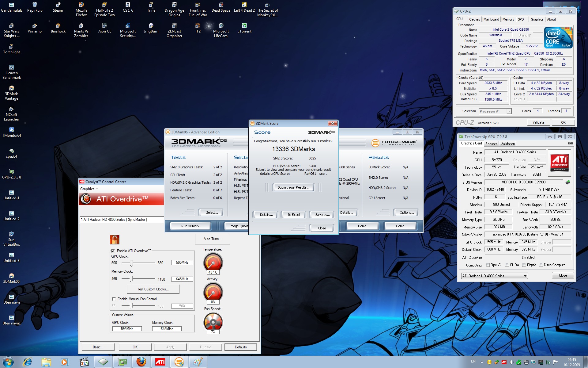Click Submit Your Results button
Screen dimensions: 588x368
click(293, 187)
